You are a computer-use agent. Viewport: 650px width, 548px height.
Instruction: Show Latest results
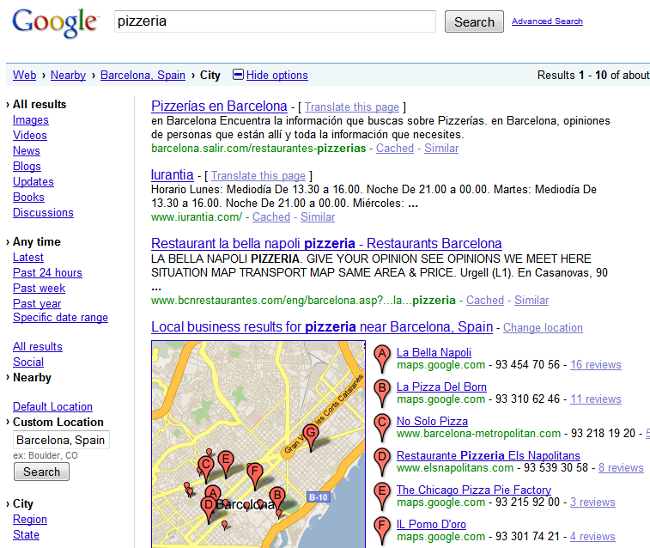(x=28, y=257)
